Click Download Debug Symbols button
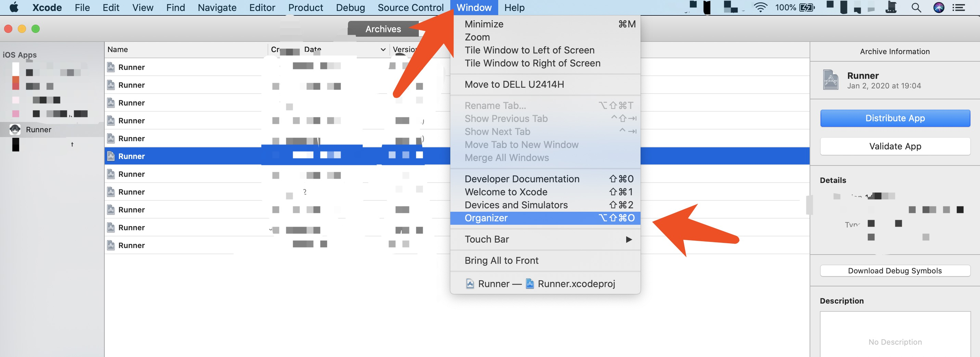This screenshot has height=357, width=980. [895, 271]
